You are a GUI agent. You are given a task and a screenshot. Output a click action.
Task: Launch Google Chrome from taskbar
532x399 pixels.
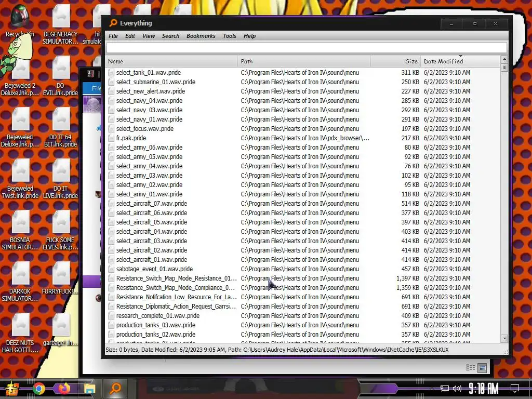click(x=38, y=389)
